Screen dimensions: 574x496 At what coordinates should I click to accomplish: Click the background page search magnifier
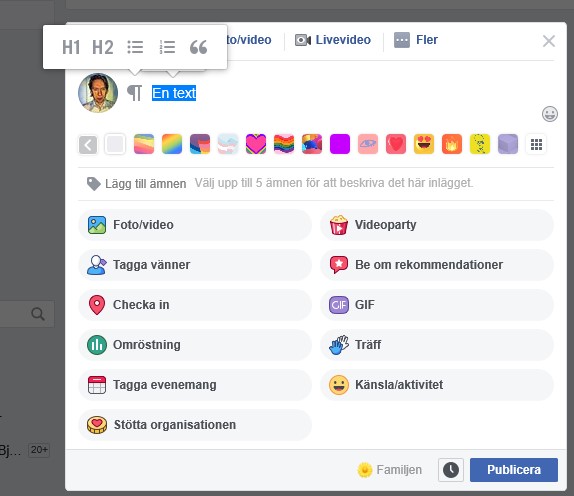coord(38,314)
